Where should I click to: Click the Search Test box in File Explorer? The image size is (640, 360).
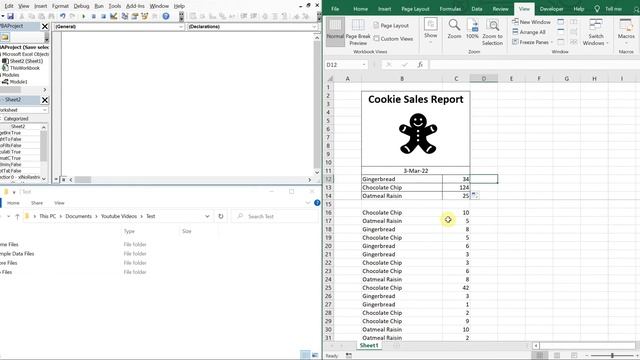(275, 216)
